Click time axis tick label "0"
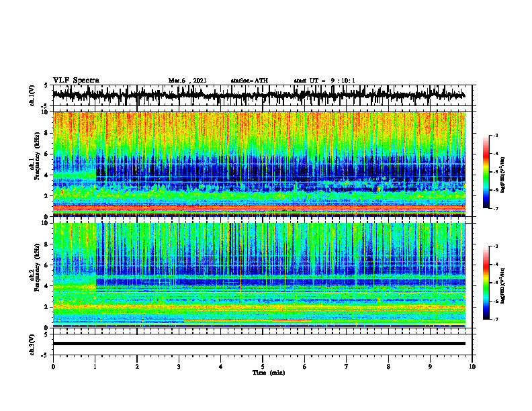Viewport: 532px width, 411px height. click(x=53, y=367)
